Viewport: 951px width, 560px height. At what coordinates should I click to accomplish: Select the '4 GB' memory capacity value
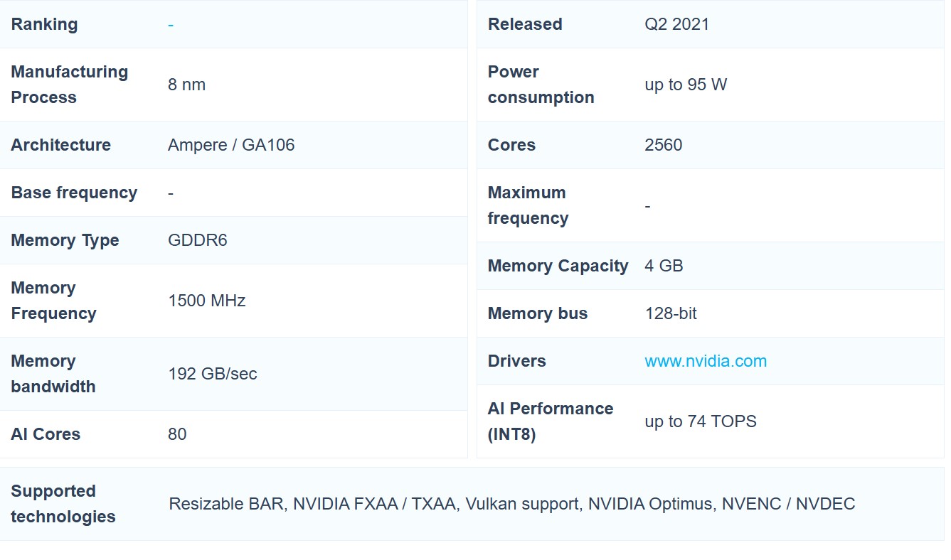[663, 266]
